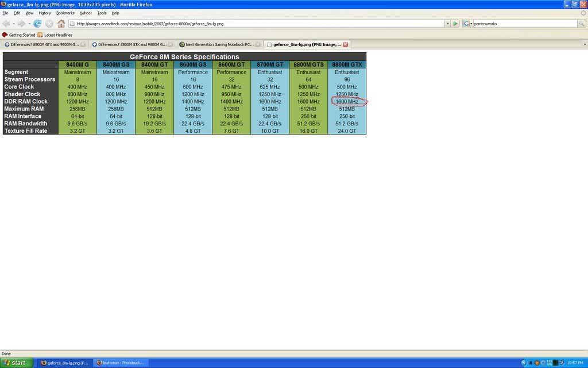Screen dimensions: 588x368
Task: Click the address bar URL field
Action: pyautogui.click(x=259, y=24)
